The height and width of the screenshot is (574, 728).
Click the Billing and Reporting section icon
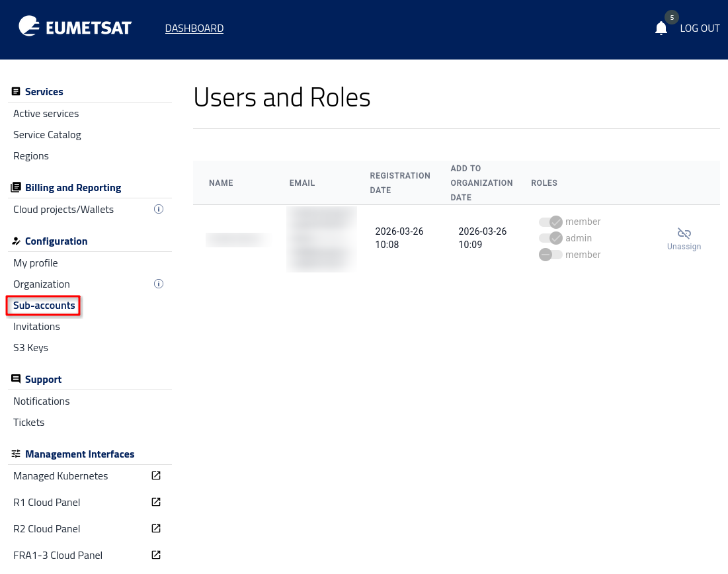pos(16,187)
